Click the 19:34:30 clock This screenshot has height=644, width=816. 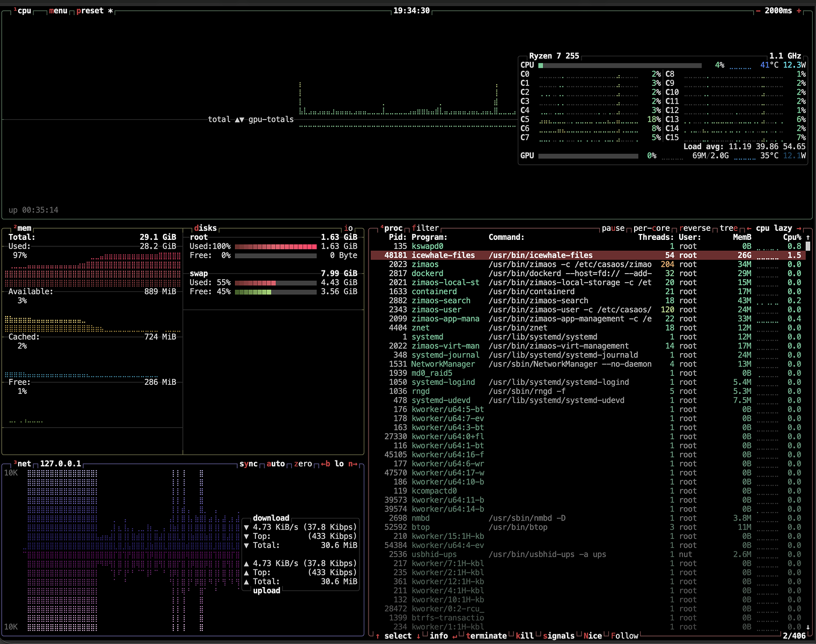click(411, 11)
